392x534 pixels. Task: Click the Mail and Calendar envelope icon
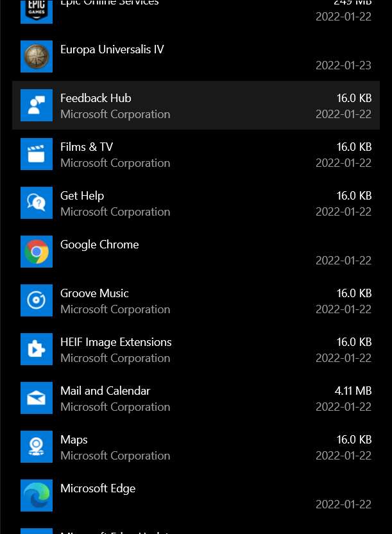37,398
